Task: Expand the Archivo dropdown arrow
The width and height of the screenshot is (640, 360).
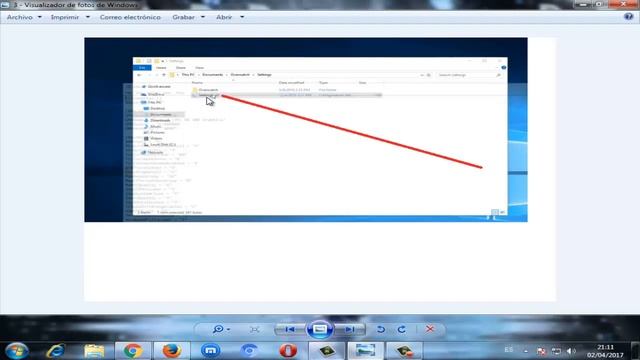Action: click(x=40, y=17)
